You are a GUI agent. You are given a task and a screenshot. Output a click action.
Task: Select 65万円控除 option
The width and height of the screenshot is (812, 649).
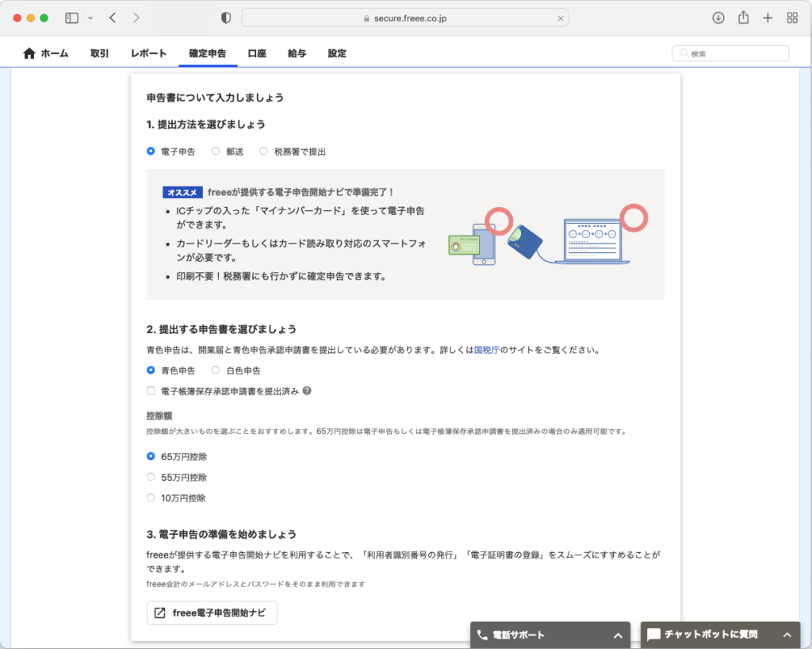[x=151, y=456]
